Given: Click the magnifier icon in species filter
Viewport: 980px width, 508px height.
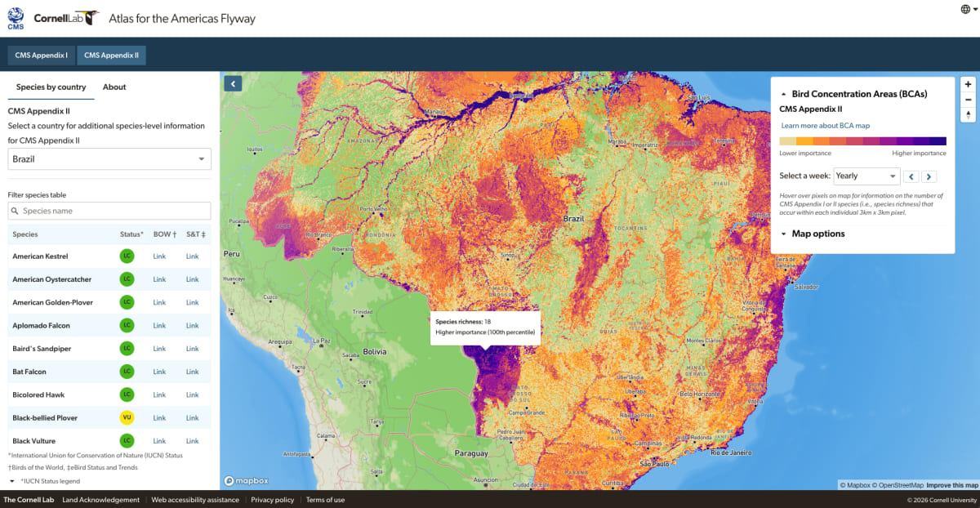Looking at the screenshot, I should pyautogui.click(x=16, y=211).
